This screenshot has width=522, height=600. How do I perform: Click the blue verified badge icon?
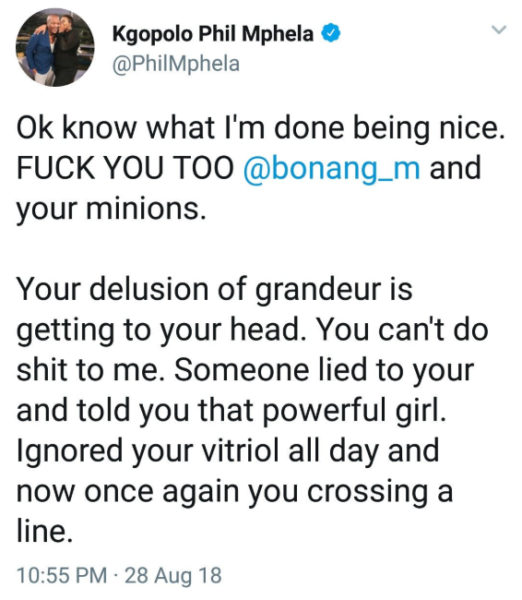point(330,34)
